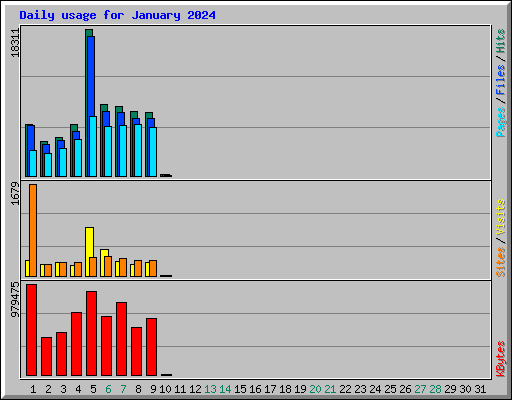Click the red KBytes bar for day 9
Screen dimensions: 512x400
[x=151, y=347]
